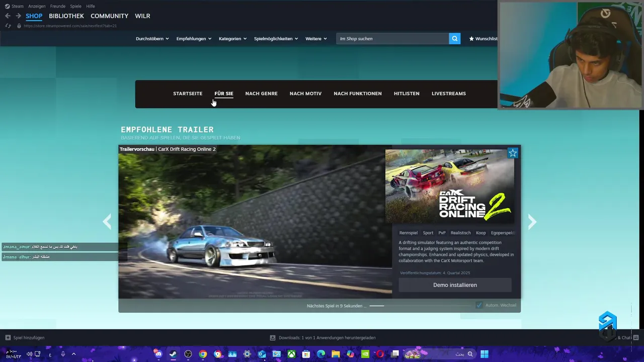Click the Koop tag
Screen dimensions: 644x362
point(481,233)
